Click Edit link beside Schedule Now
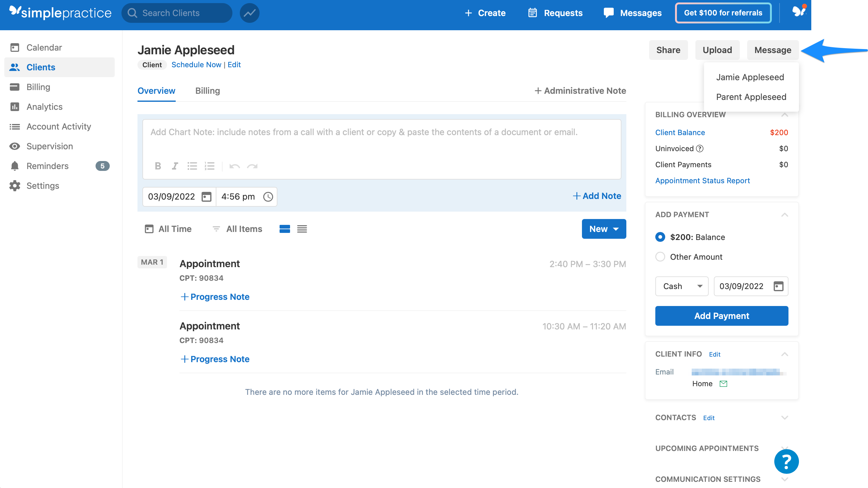 (234, 64)
